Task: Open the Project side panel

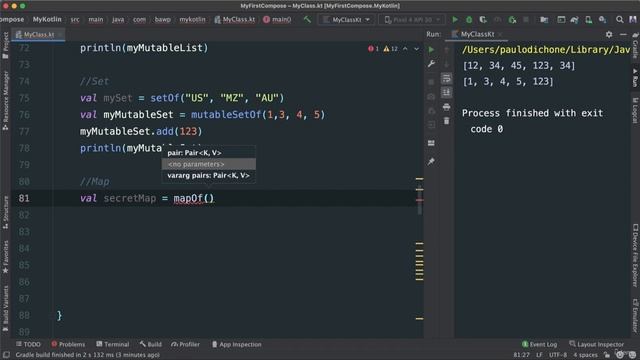Action: click(x=5, y=45)
